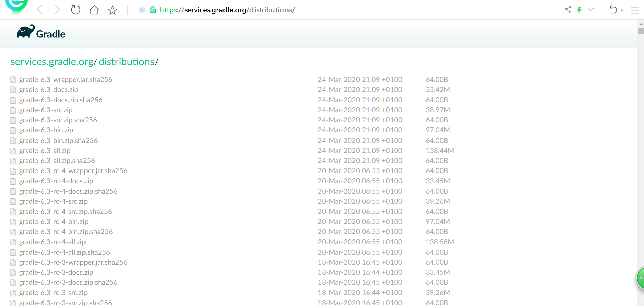The image size is (644, 306).
Task: Open gradle-6.3-all.zip.sha256 link
Action: (57, 161)
